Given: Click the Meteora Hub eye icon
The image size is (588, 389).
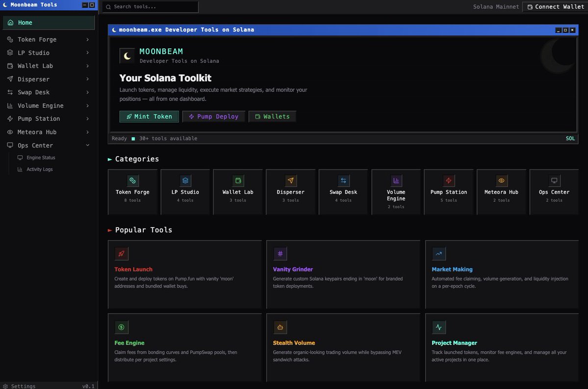Looking at the screenshot, I should (501, 180).
